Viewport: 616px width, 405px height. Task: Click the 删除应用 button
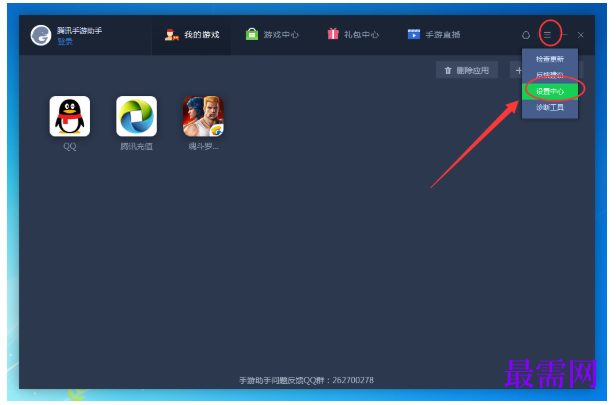[x=467, y=70]
